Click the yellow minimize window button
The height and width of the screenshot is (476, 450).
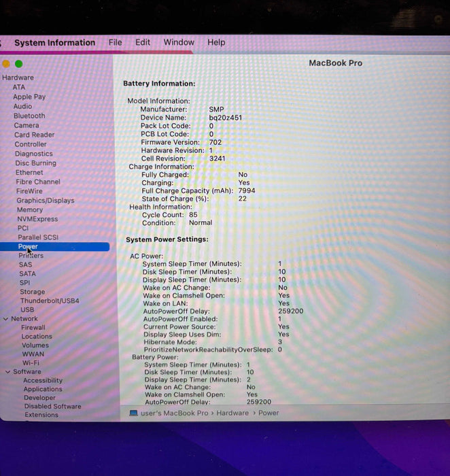pyautogui.click(x=6, y=64)
